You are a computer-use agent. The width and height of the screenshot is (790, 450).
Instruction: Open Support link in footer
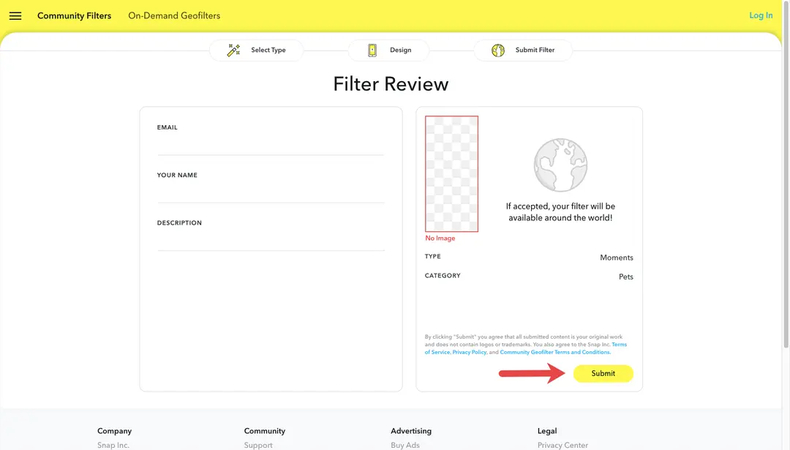coord(258,445)
